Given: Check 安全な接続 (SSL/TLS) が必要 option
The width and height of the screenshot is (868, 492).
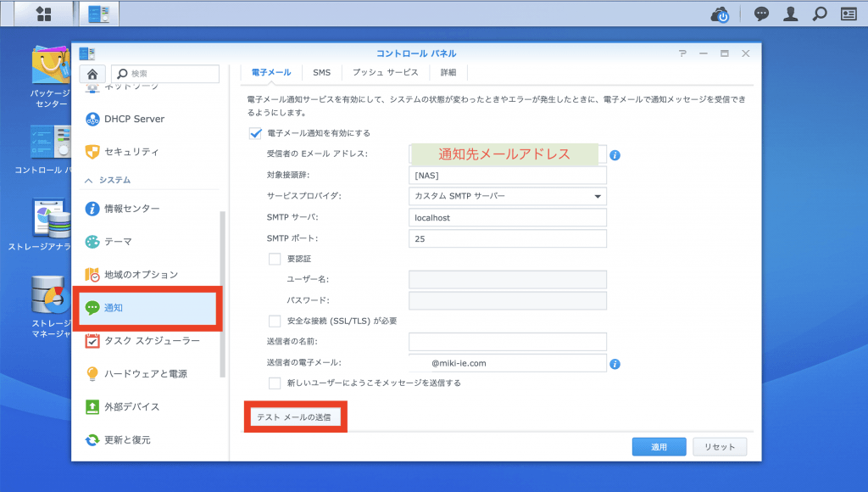Looking at the screenshot, I should coord(275,321).
